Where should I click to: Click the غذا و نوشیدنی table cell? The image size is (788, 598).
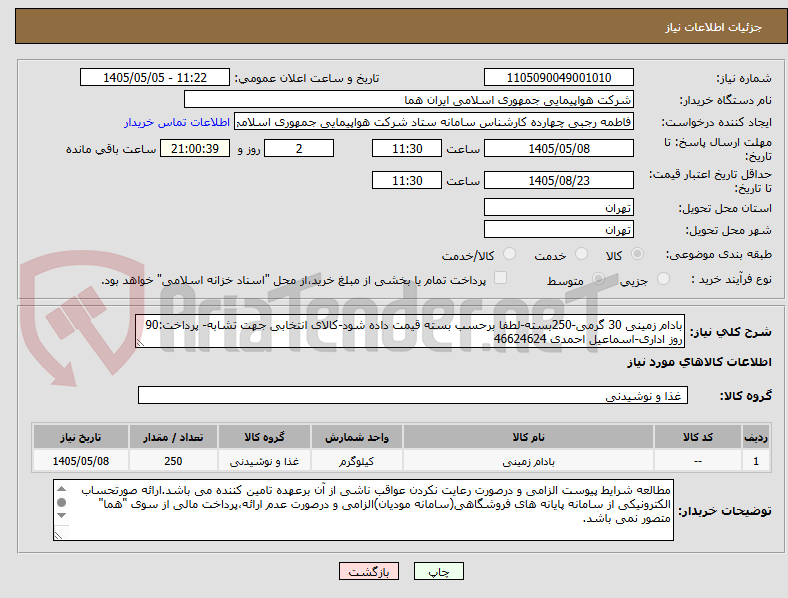pos(264,461)
